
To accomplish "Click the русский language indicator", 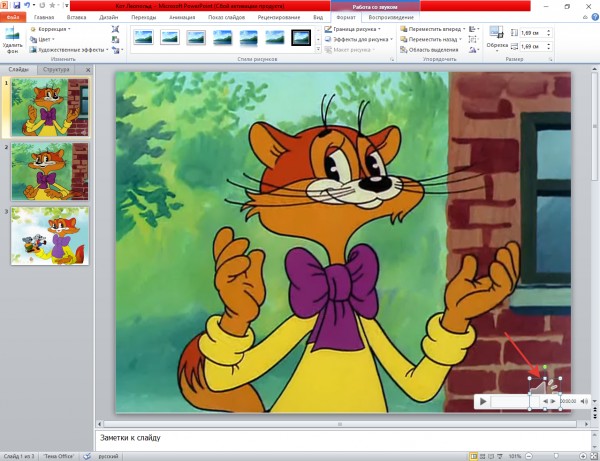I will [108, 456].
